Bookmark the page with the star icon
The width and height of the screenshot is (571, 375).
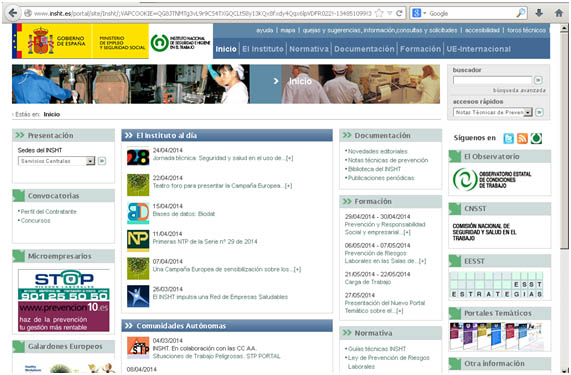pyautogui.click(x=379, y=13)
